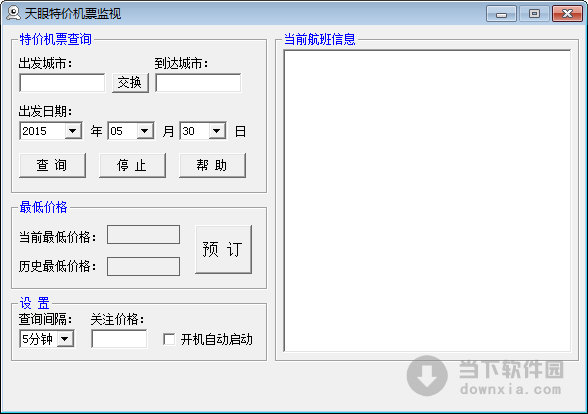Image resolution: width=588 pixels, height=414 pixels.
Task: Click the 当前最低价格 value field
Action: tap(144, 235)
